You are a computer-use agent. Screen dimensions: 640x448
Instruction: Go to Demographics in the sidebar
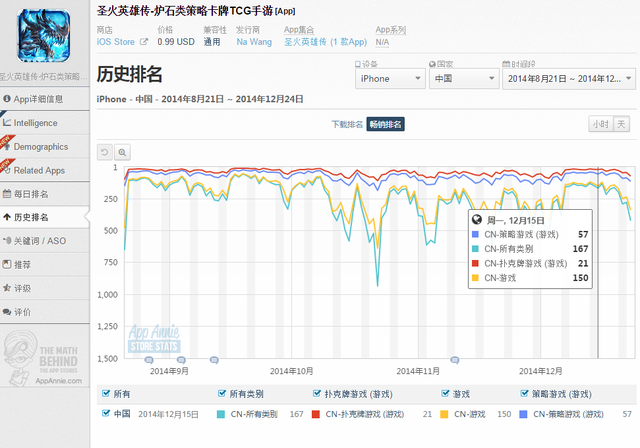click(46, 147)
